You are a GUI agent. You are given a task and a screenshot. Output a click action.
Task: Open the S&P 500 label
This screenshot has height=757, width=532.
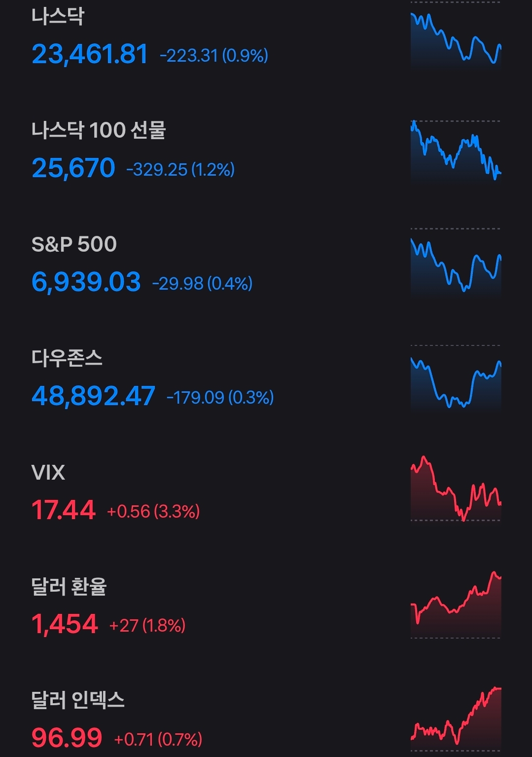[74, 244]
